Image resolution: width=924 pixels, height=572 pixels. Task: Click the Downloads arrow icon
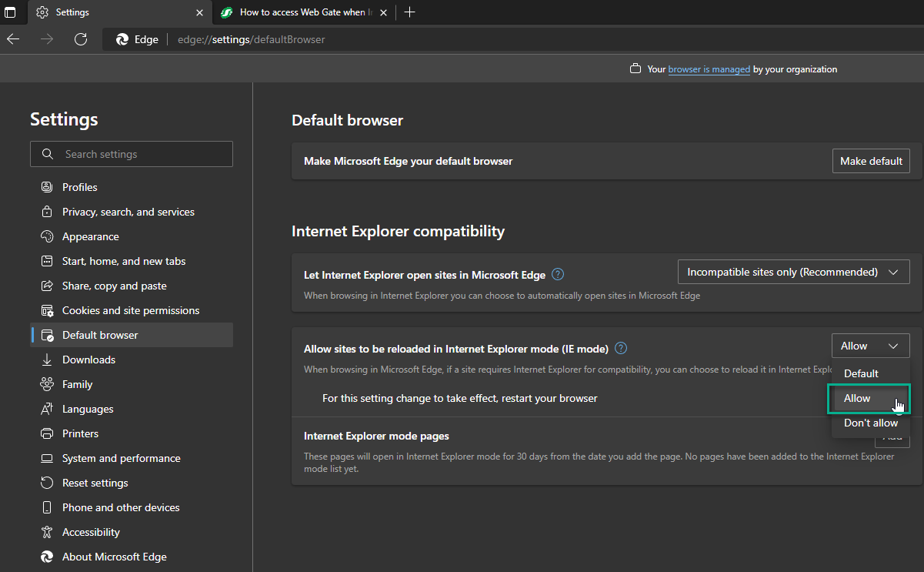pyautogui.click(x=47, y=360)
